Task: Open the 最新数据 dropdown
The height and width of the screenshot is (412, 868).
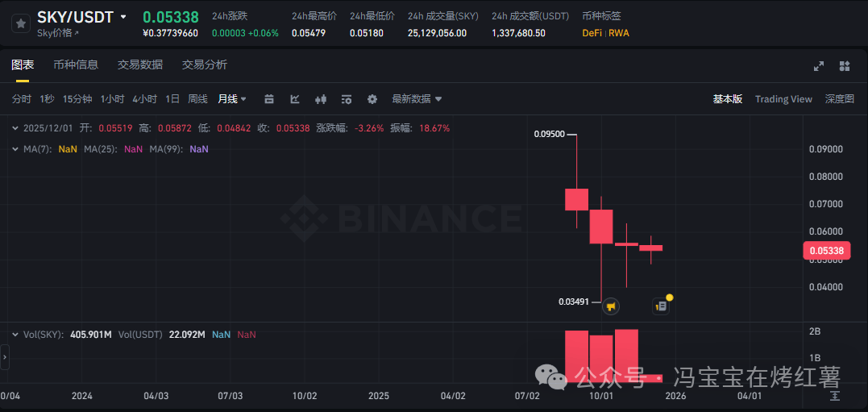Action: (417, 99)
